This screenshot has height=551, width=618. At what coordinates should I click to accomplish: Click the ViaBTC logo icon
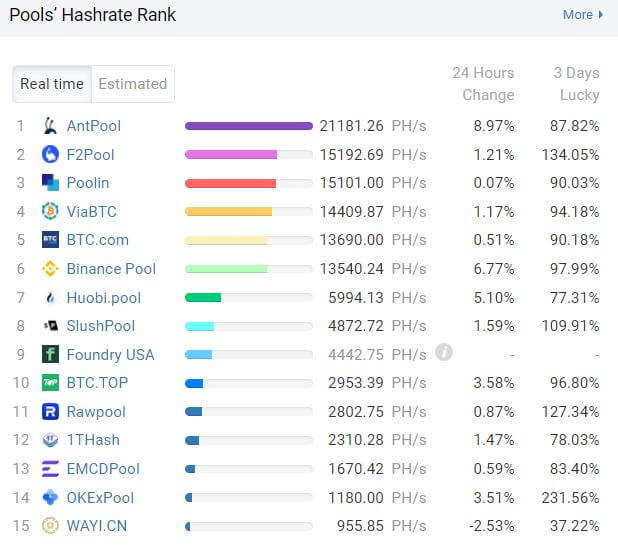tap(50, 212)
